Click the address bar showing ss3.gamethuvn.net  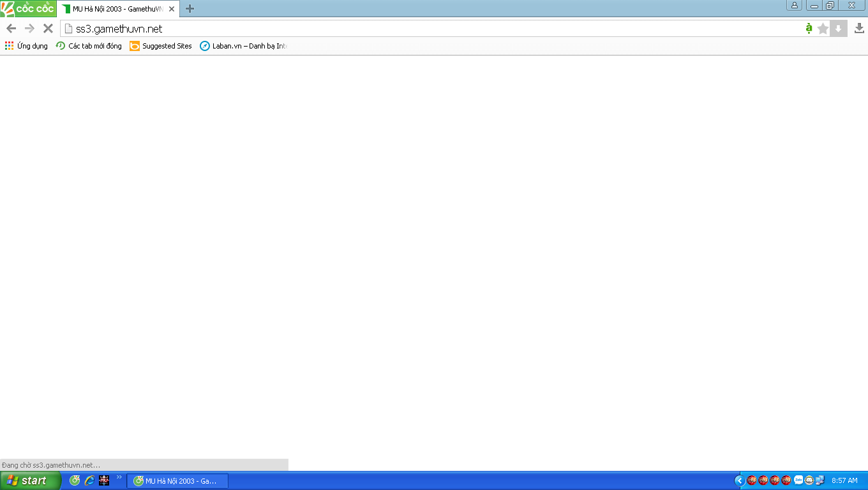pyautogui.click(x=431, y=29)
